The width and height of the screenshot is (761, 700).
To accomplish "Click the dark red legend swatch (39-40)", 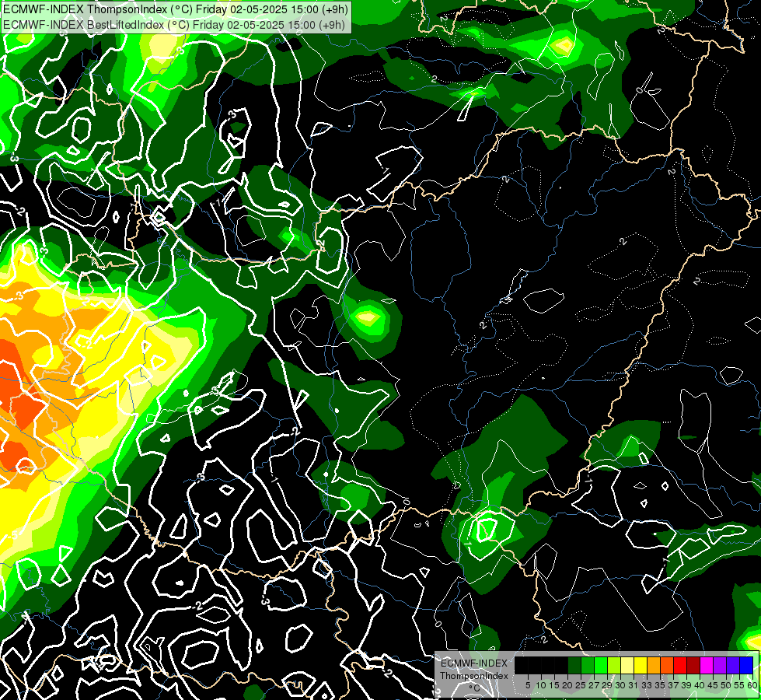I will (693, 665).
